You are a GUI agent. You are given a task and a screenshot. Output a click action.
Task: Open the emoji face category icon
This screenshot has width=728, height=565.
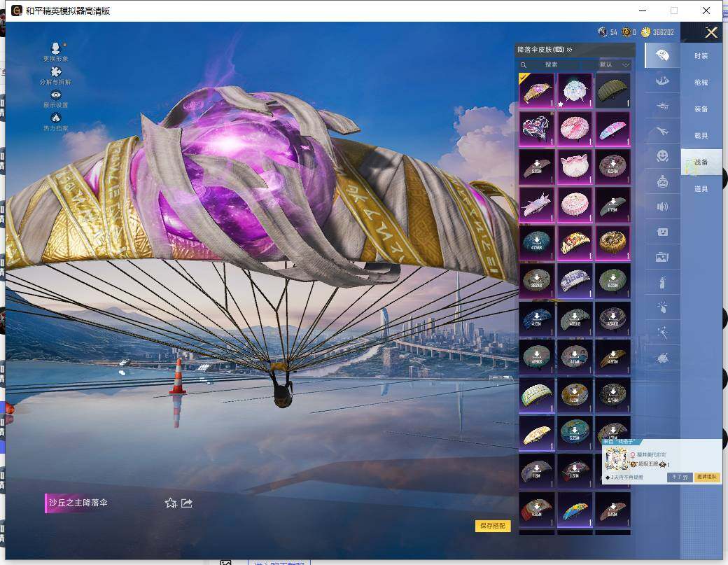pyautogui.click(x=662, y=155)
